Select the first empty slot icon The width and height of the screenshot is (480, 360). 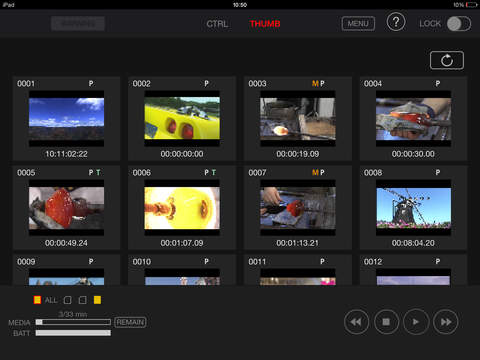click(68, 300)
